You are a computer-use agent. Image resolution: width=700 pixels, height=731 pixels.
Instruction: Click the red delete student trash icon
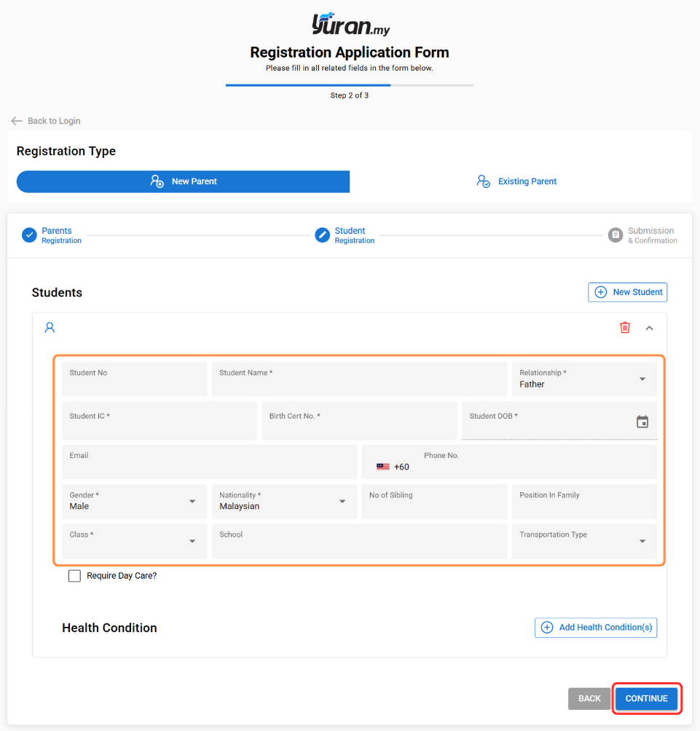click(625, 328)
